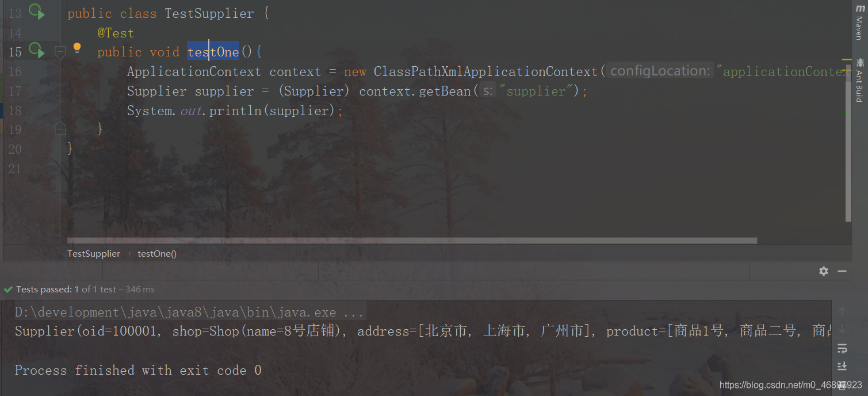Run testOne method from line 15 gutter
Viewport: 868px width, 396px height.
click(37, 51)
